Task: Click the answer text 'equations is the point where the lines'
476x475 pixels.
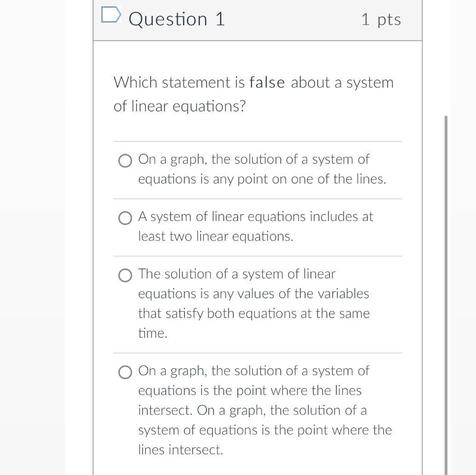Action: [x=250, y=390]
